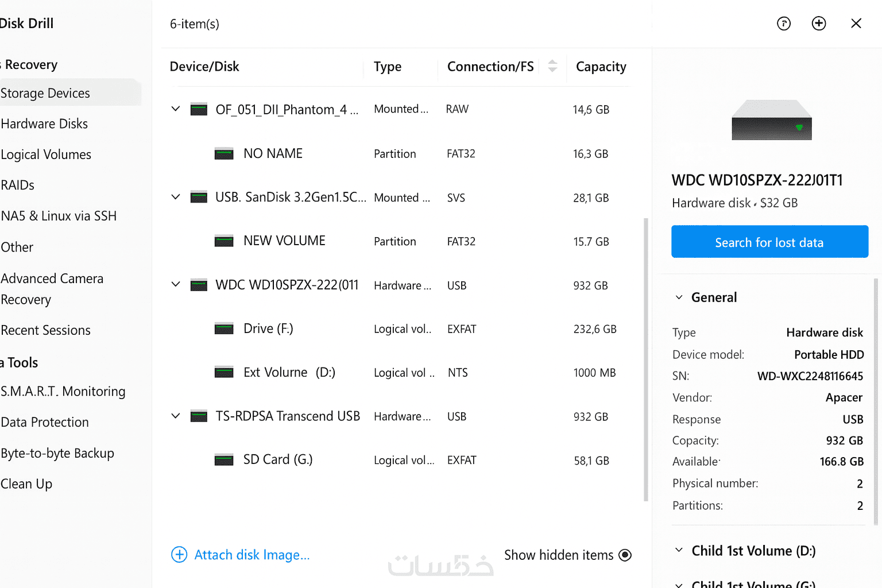The width and height of the screenshot is (882, 588).
Task: Click the serial number WD-WXC2248116645
Action: (810, 376)
